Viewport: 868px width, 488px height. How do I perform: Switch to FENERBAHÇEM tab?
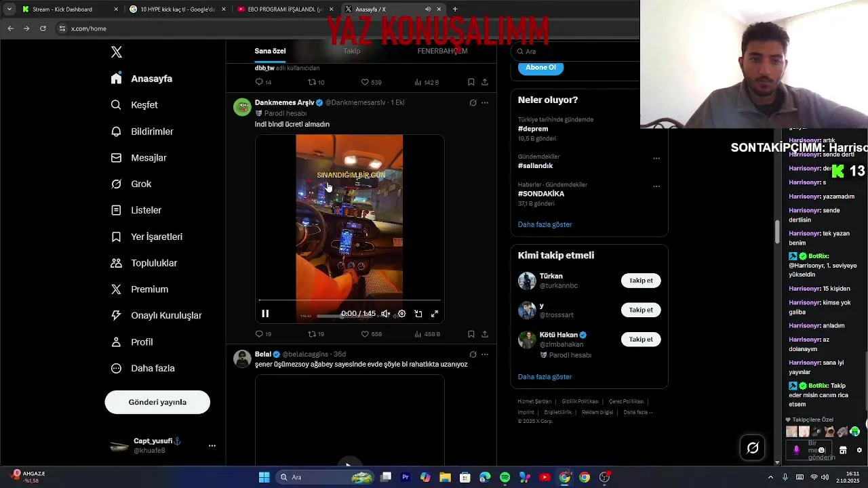pyautogui.click(x=442, y=51)
